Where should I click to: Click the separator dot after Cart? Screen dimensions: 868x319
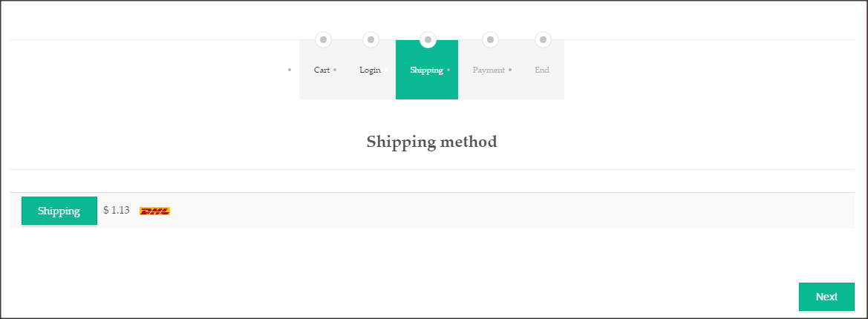(335, 70)
